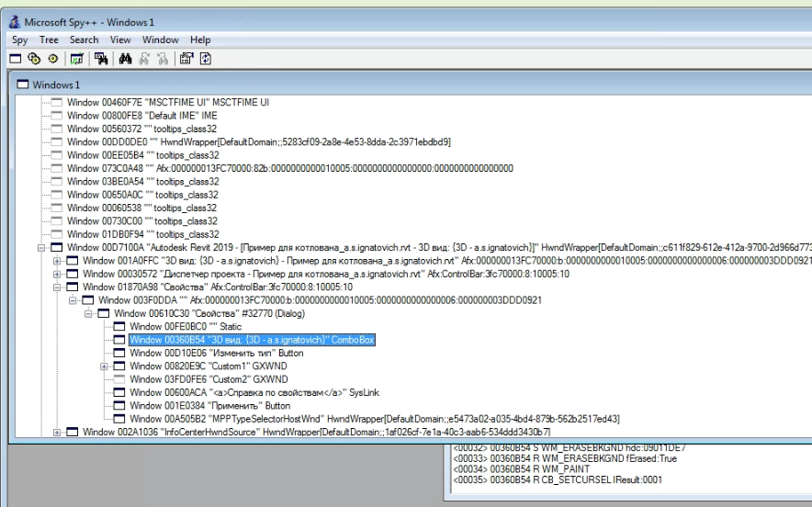This screenshot has height=507, width=812.
Task: Select Window 073C0A48 Afx row
Action: click(290, 168)
